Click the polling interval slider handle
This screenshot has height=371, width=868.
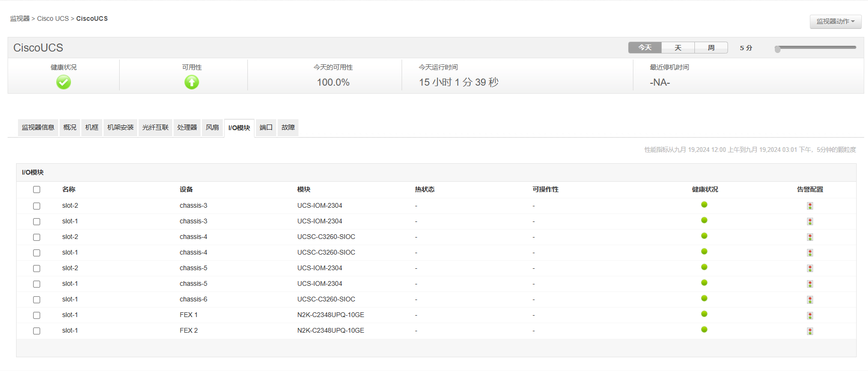[777, 49]
